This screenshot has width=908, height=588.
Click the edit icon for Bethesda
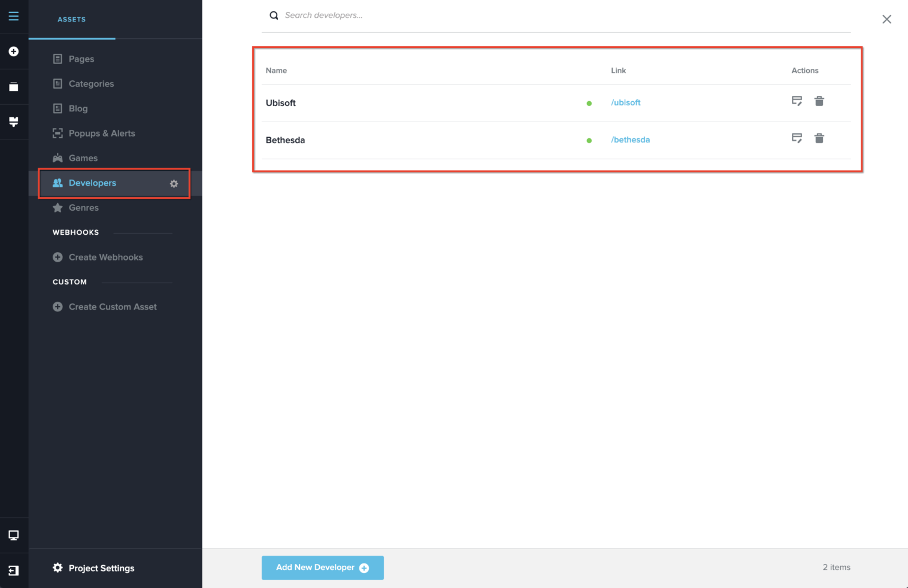[x=797, y=138]
